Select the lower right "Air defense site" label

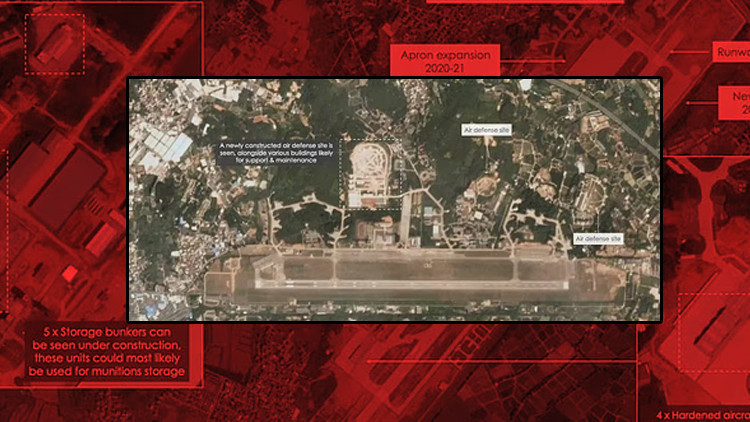tap(599, 239)
